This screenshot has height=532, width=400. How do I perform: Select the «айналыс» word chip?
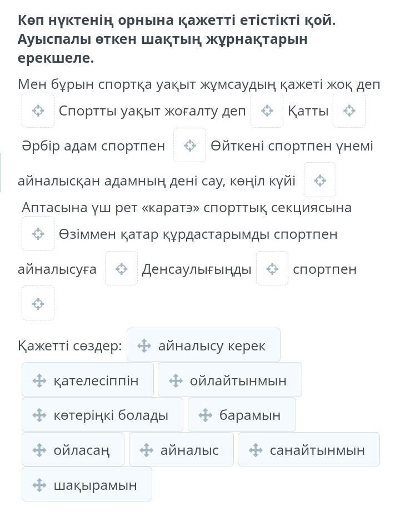coord(181,450)
